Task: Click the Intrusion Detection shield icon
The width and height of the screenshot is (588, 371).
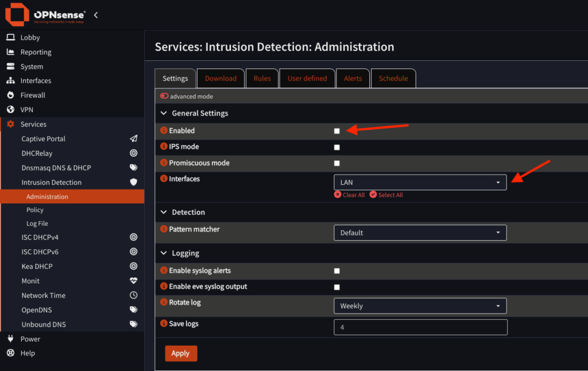Action: [133, 182]
